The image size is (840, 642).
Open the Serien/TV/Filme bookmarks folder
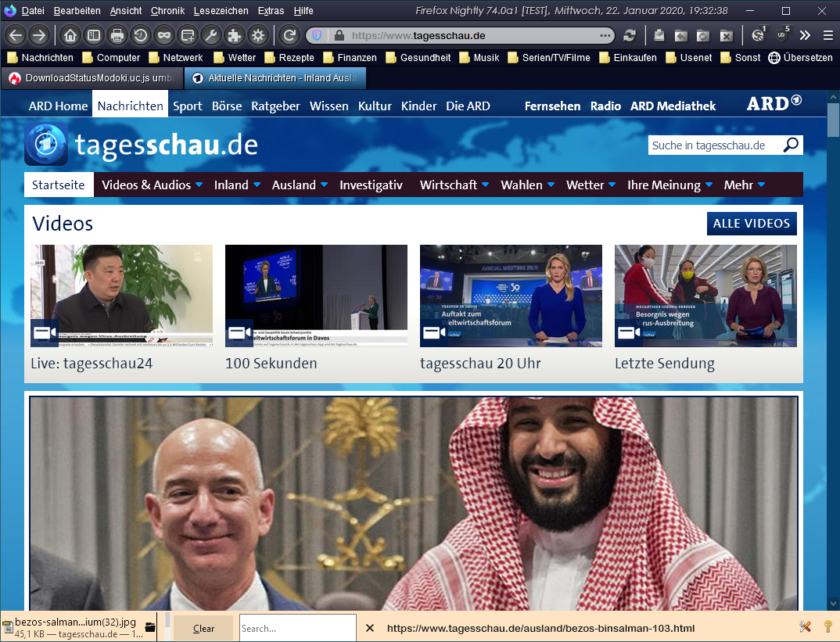[x=549, y=57]
